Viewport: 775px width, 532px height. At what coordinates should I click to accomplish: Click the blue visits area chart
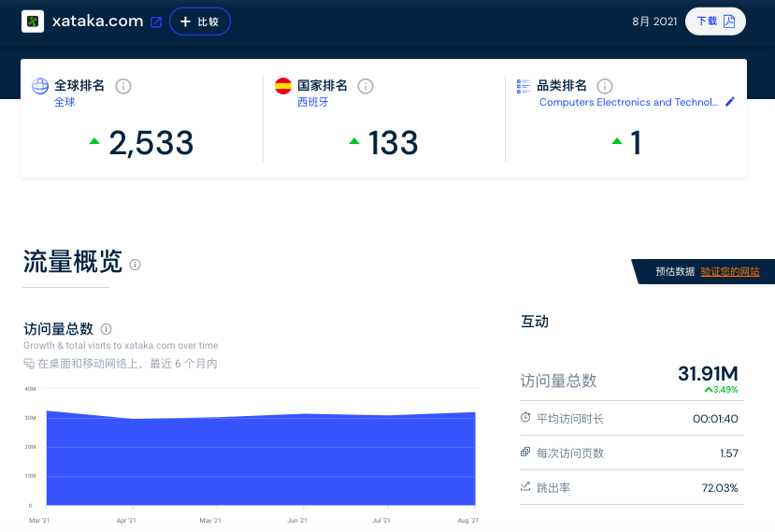coord(261,458)
